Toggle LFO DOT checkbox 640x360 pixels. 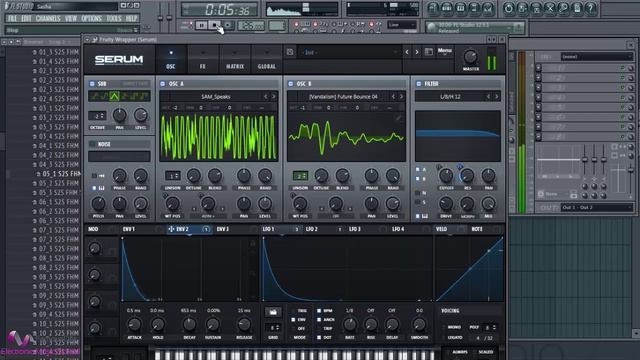pos(319,338)
